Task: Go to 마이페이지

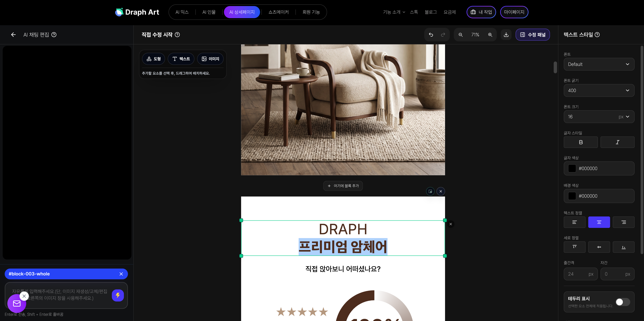Action: 514,12
